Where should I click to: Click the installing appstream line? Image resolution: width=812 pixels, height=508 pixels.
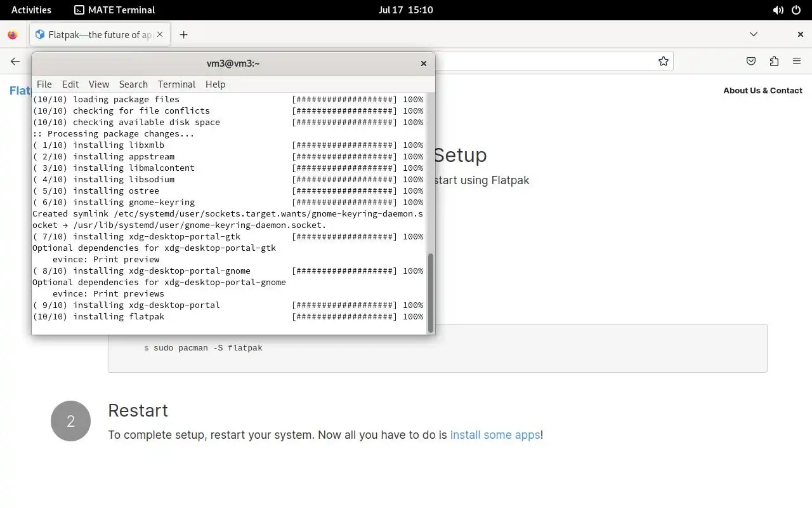[x=228, y=156]
